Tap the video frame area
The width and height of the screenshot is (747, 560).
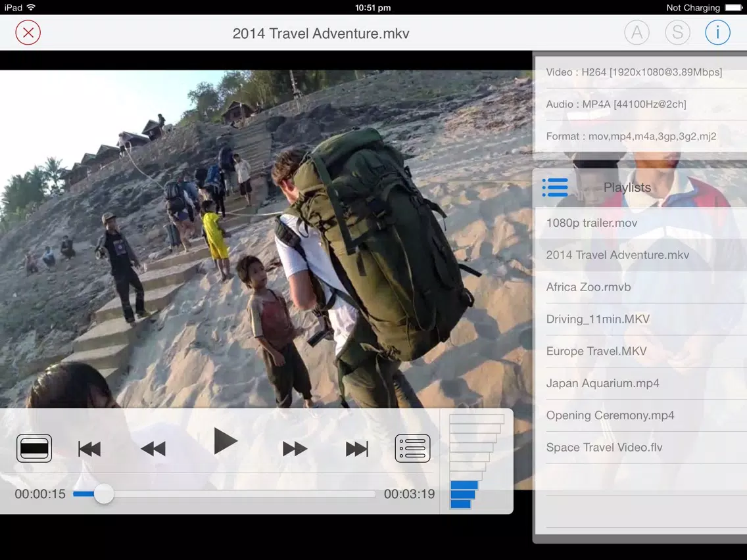click(x=263, y=230)
